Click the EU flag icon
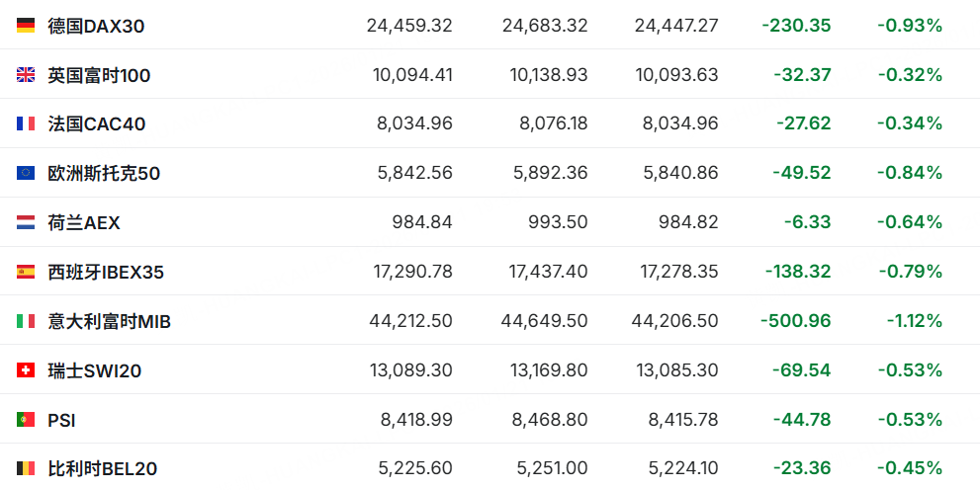980x490 pixels. (x=26, y=173)
